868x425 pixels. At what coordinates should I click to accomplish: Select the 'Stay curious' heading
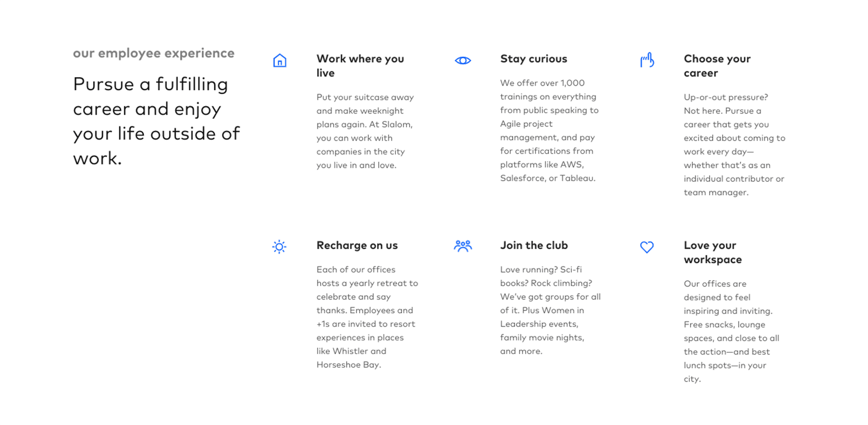(x=533, y=59)
